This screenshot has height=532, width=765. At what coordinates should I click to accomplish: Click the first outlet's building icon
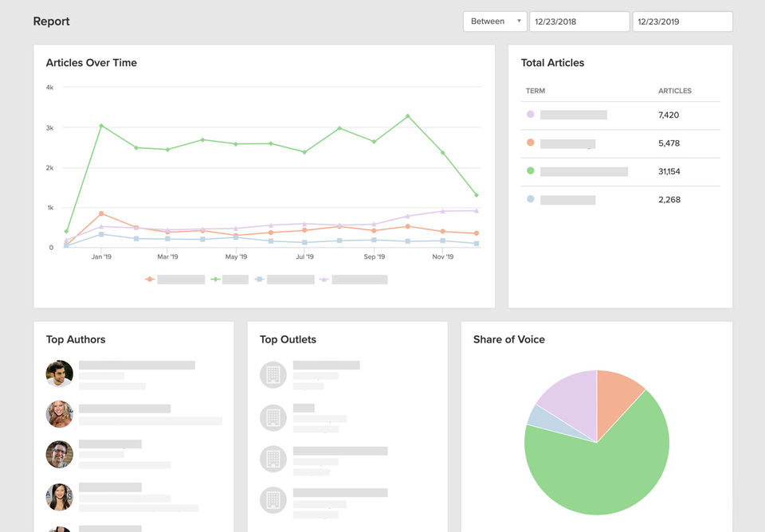(x=273, y=374)
